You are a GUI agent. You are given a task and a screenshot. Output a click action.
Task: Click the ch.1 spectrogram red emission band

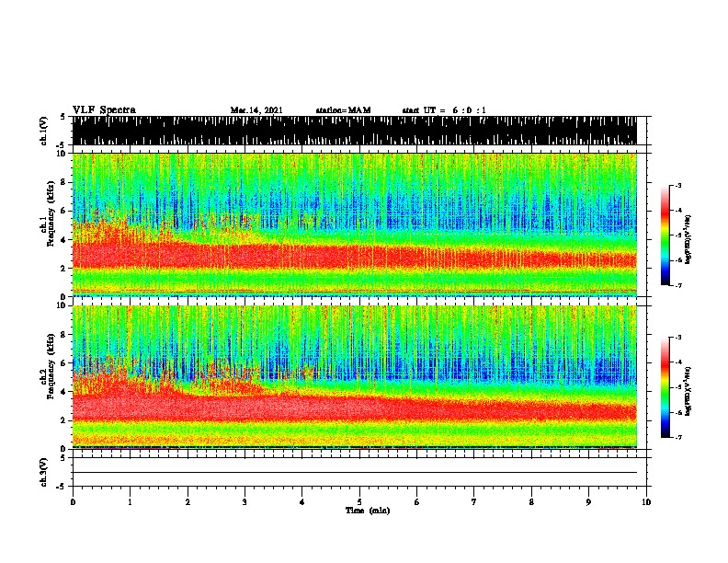click(x=354, y=256)
